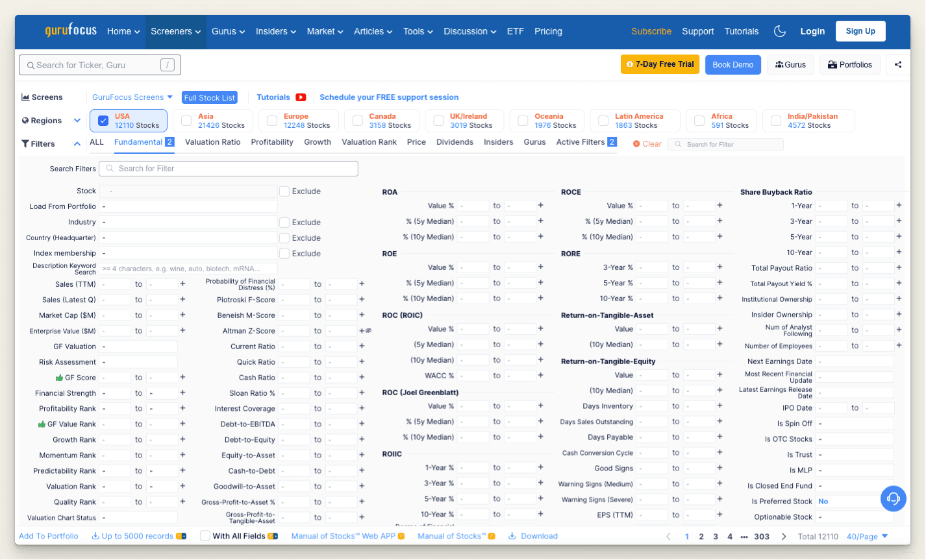The height and width of the screenshot is (560, 926).
Task: Open the GuruFocus Screens dropdown
Action: coord(132,97)
